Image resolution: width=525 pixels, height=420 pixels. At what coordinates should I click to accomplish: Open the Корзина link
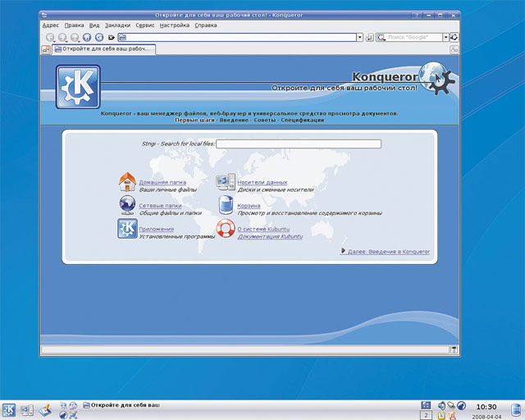[249, 206]
